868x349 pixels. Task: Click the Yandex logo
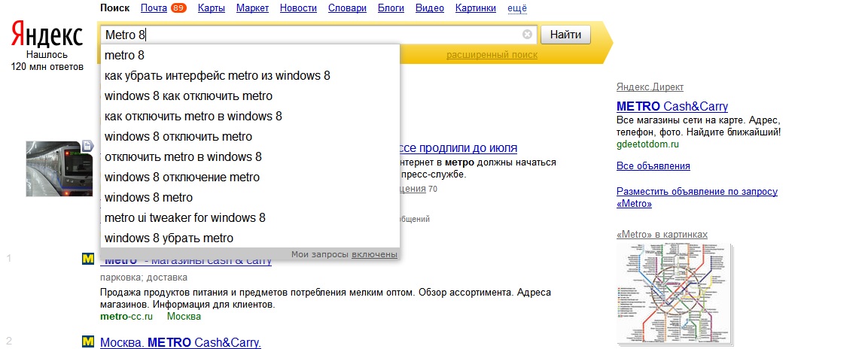[47, 35]
